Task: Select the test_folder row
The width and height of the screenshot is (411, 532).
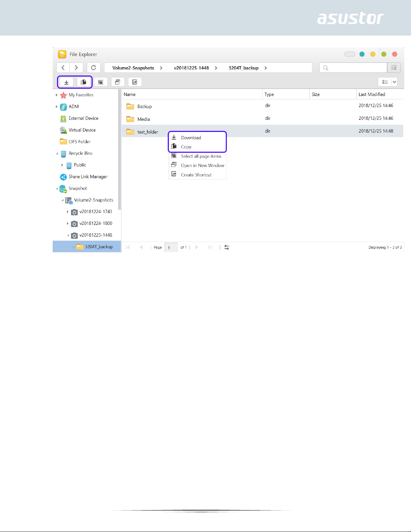Action: pos(263,131)
